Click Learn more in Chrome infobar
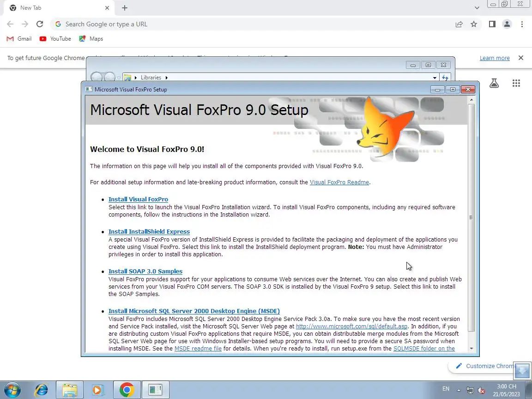The image size is (532, 399). (x=495, y=58)
